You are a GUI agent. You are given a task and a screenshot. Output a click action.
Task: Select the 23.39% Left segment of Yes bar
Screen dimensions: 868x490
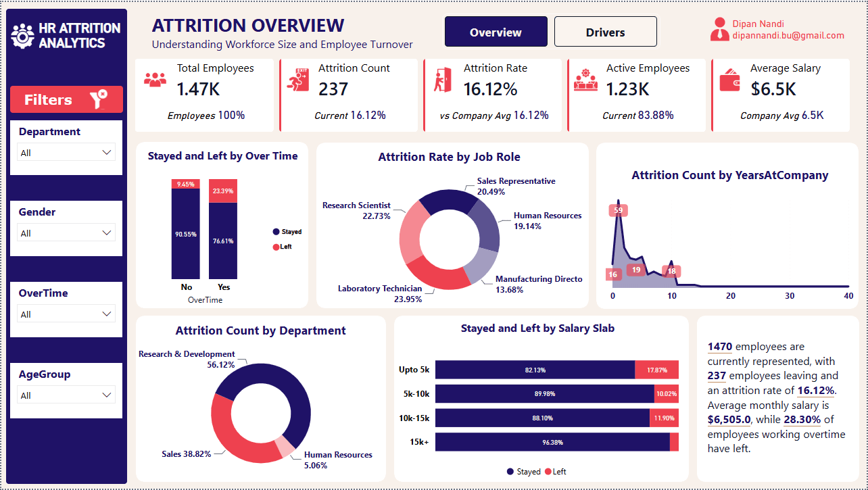[223, 191]
